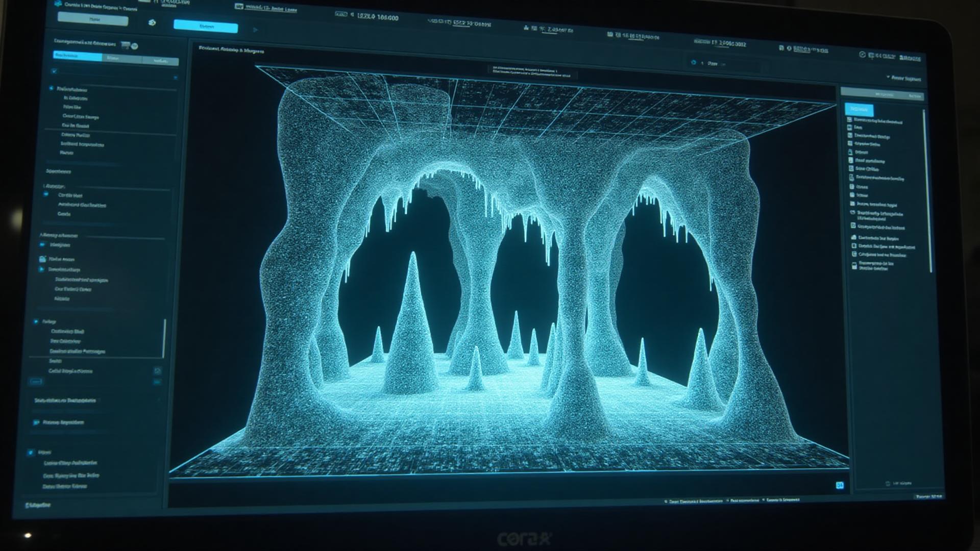Click the last item icon in the right panel list
The height and width of the screenshot is (551, 980).
(854, 265)
